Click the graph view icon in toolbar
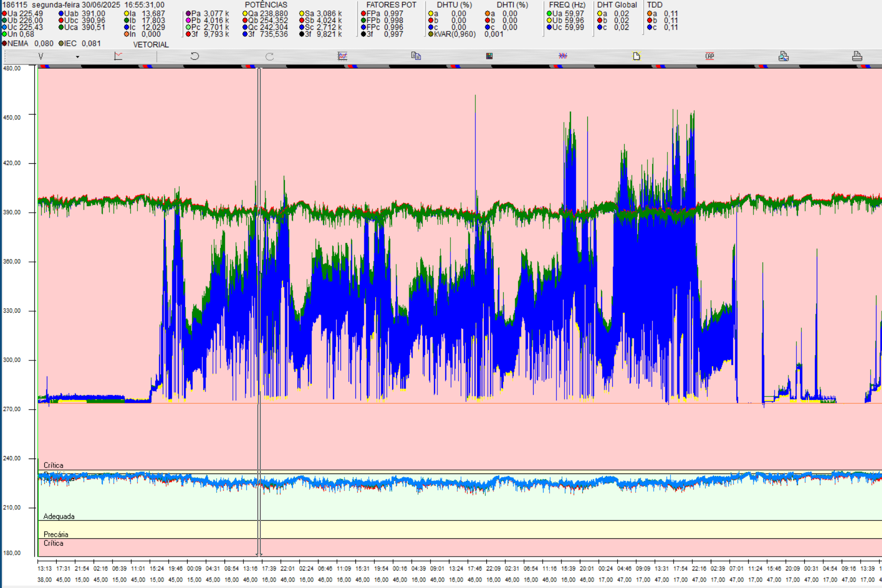The width and height of the screenshot is (882, 588). (342, 56)
